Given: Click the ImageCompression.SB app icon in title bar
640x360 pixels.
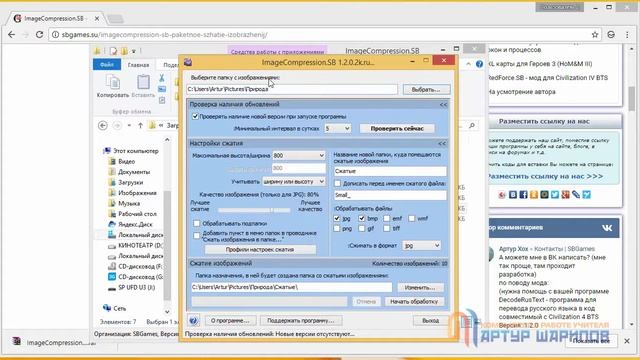Looking at the screenshot, I should [188, 62].
